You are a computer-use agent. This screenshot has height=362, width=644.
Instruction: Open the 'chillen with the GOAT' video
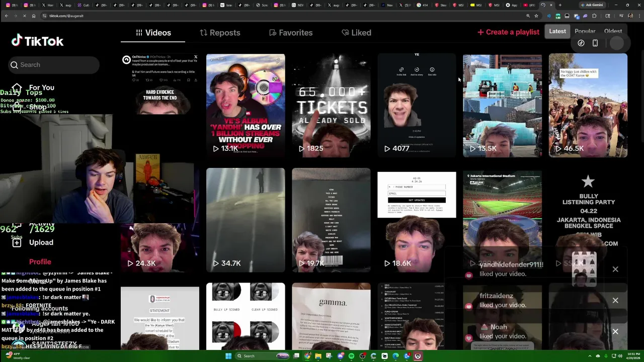pos(588,106)
